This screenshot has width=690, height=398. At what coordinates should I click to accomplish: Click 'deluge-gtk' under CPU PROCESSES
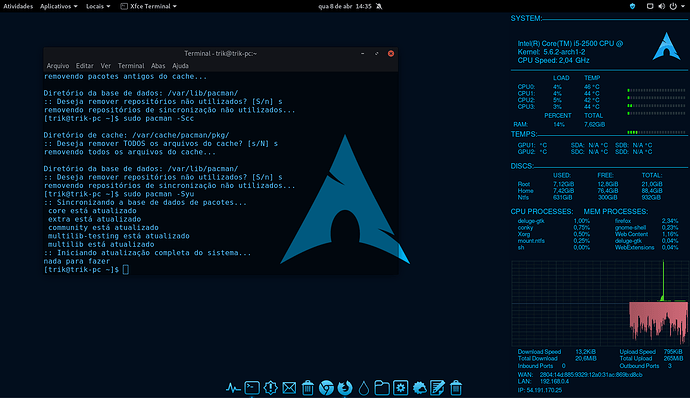coord(531,221)
